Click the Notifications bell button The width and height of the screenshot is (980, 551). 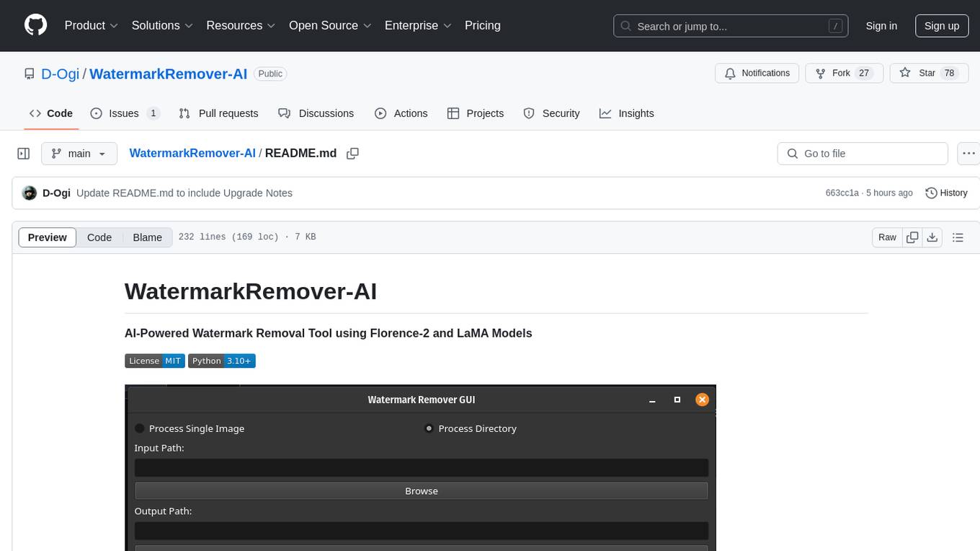[x=757, y=73]
